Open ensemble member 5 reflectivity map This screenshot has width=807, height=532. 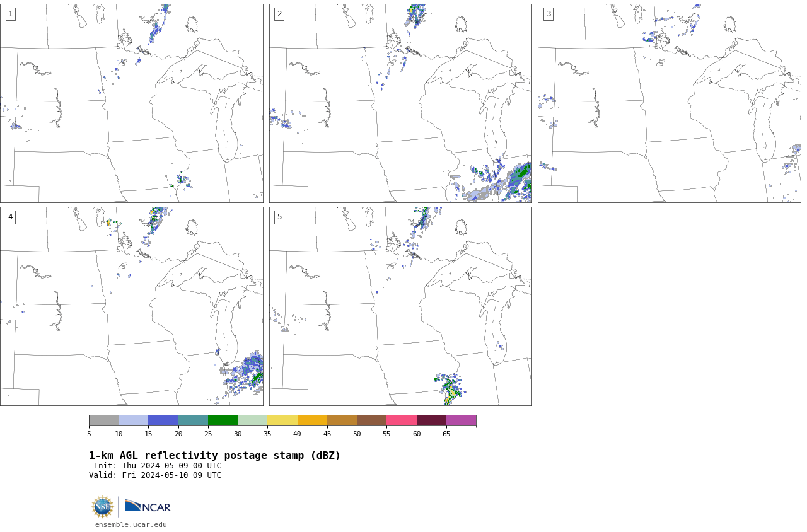400,306
